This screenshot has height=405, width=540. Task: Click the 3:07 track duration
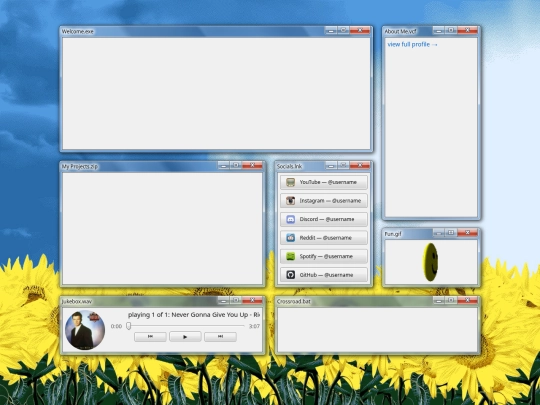coord(255,326)
